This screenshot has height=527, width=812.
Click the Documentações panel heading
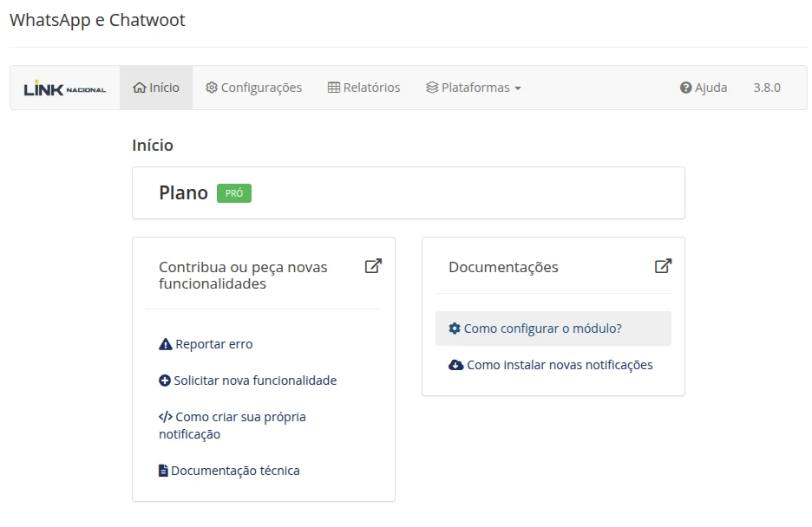[x=503, y=267]
